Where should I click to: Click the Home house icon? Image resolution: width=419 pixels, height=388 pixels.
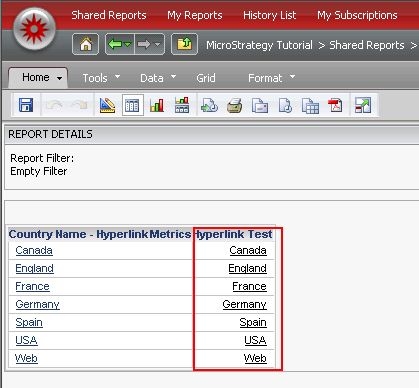point(86,44)
